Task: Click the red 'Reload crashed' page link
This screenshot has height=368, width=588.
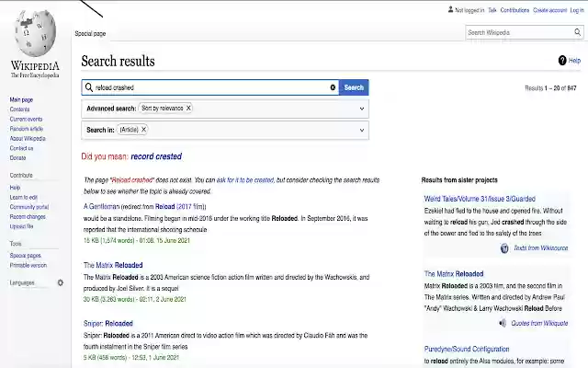Action: [132, 180]
